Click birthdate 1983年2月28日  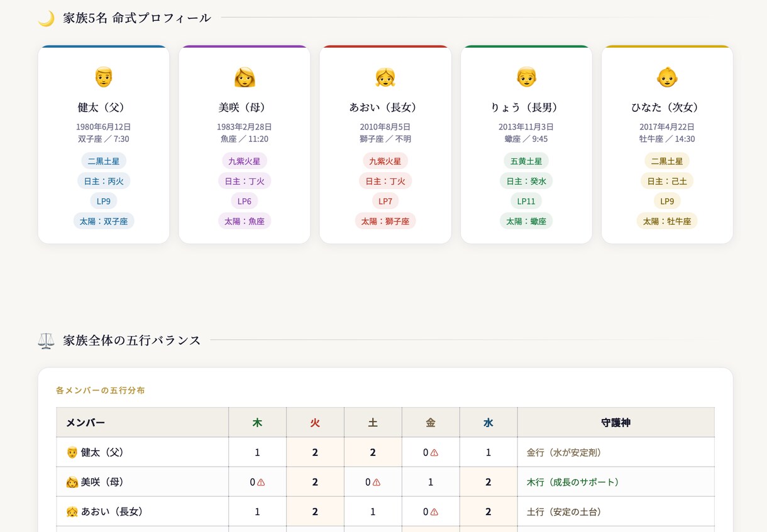click(x=245, y=127)
